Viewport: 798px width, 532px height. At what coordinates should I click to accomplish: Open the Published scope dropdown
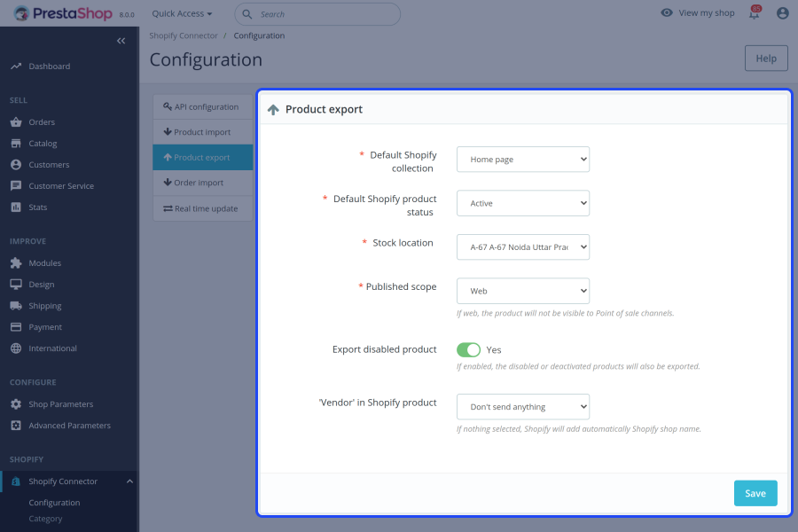(x=523, y=291)
